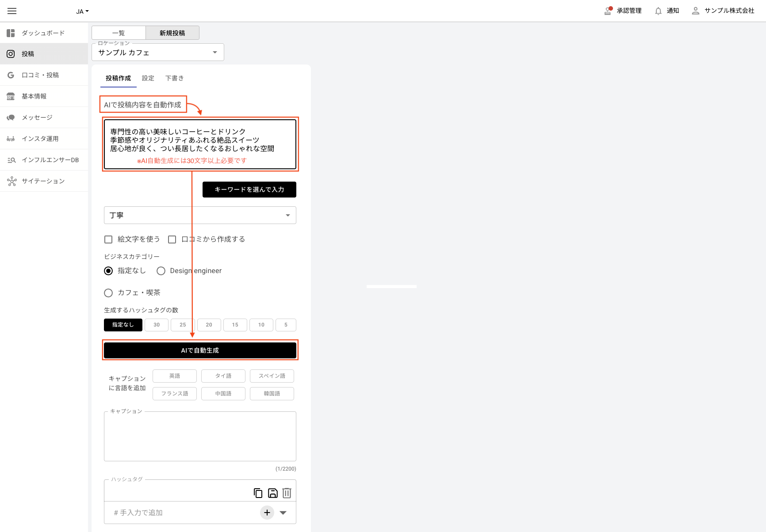Click into the キャプション text area
Screen dimensions: 766x532
point(200,437)
